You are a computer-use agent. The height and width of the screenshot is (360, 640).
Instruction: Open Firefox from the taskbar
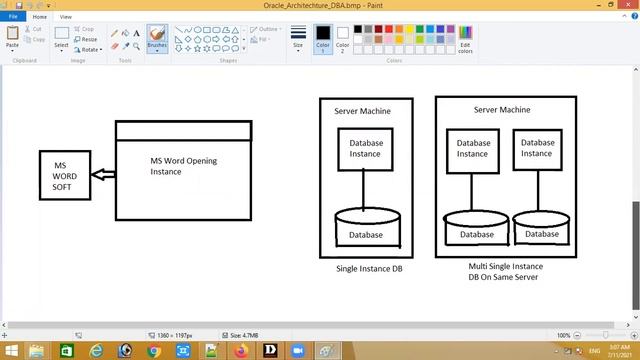[241, 351]
